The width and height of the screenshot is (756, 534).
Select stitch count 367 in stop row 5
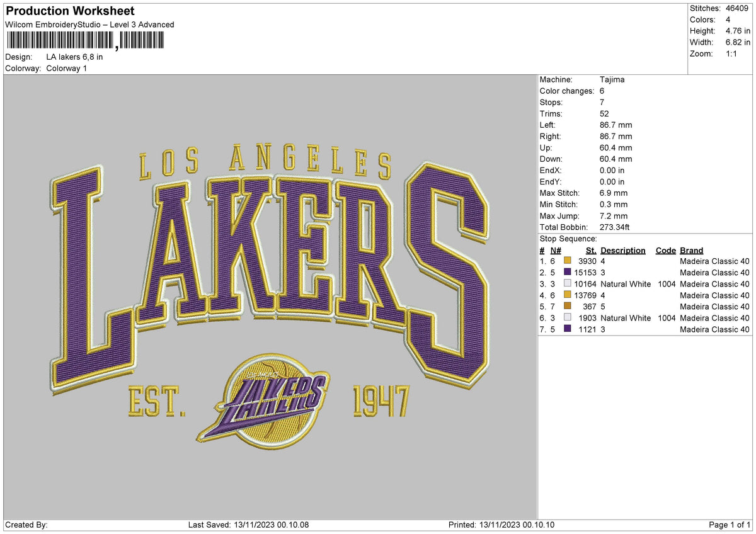(x=590, y=307)
